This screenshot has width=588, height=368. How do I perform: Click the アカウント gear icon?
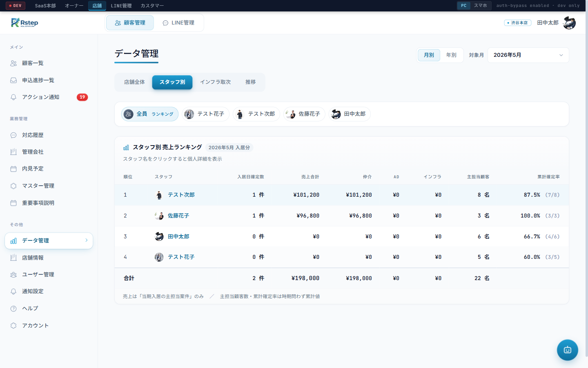[13, 326]
